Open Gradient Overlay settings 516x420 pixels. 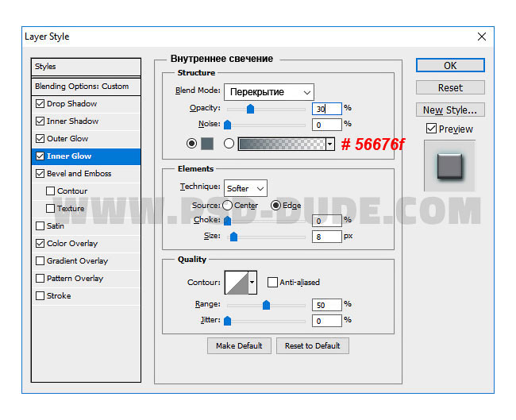pos(77,260)
